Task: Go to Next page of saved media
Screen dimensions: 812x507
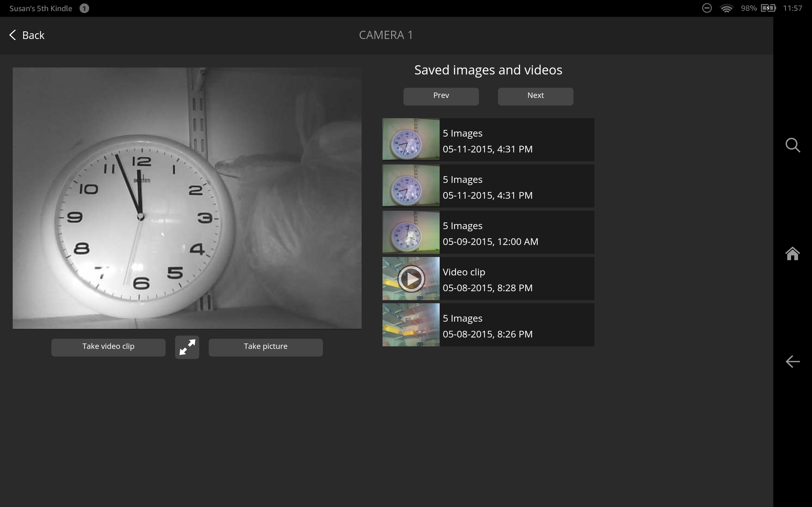Action: 535,97
